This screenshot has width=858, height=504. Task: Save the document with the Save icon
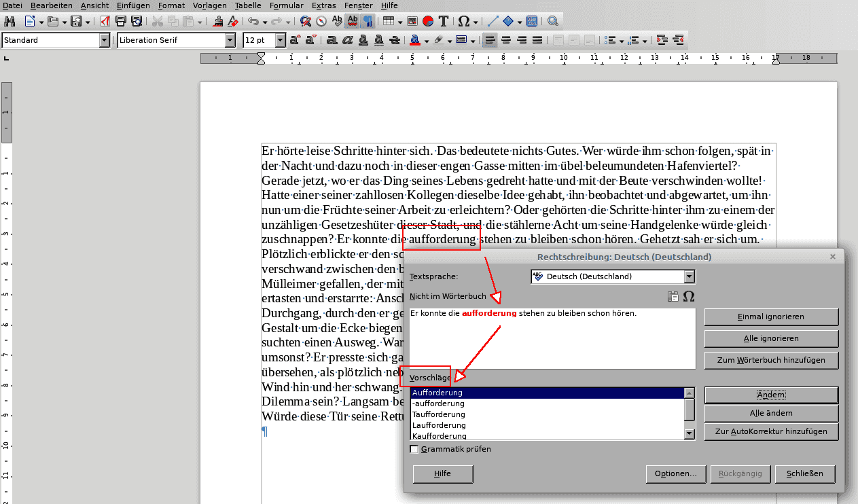[76, 21]
